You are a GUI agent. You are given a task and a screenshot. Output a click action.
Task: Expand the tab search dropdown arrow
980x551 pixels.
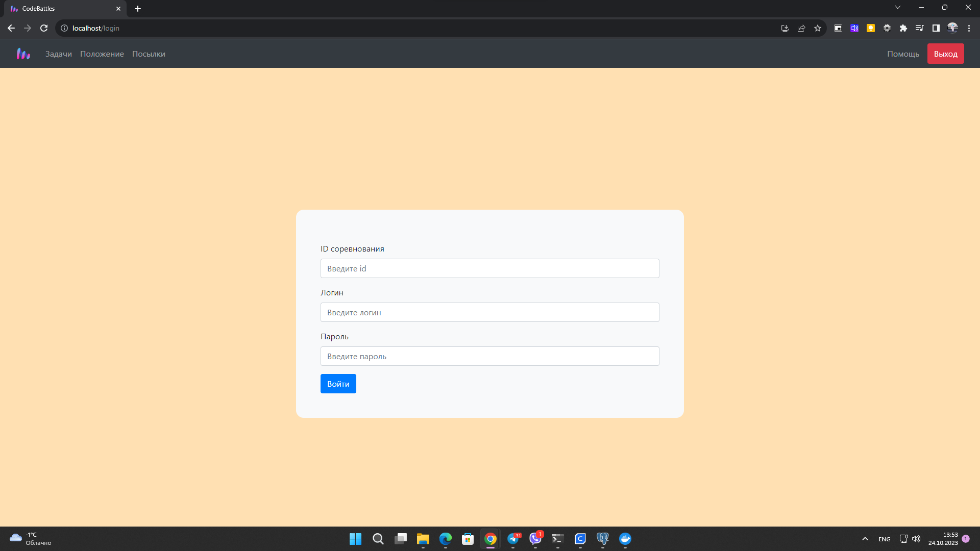pyautogui.click(x=898, y=7)
